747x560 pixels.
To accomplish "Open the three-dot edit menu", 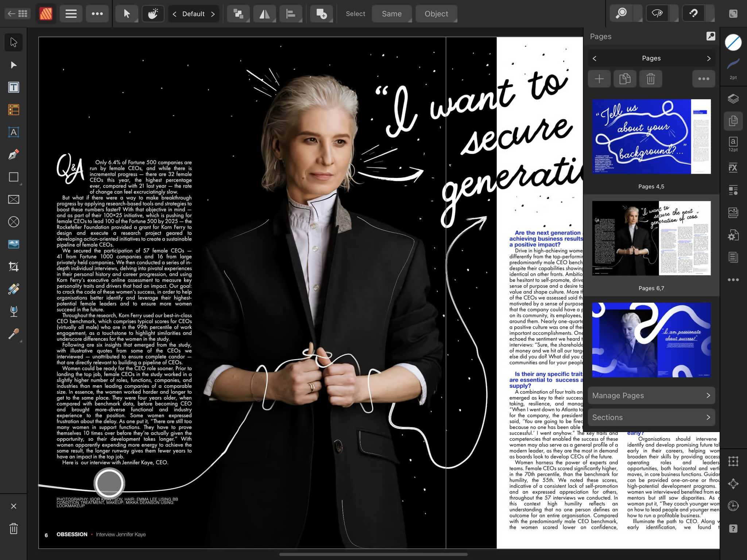I will click(97, 14).
